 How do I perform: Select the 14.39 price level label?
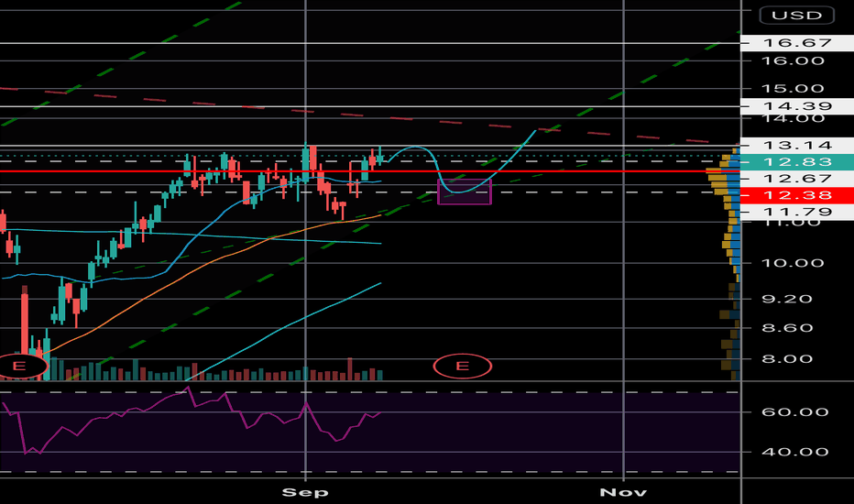(797, 106)
